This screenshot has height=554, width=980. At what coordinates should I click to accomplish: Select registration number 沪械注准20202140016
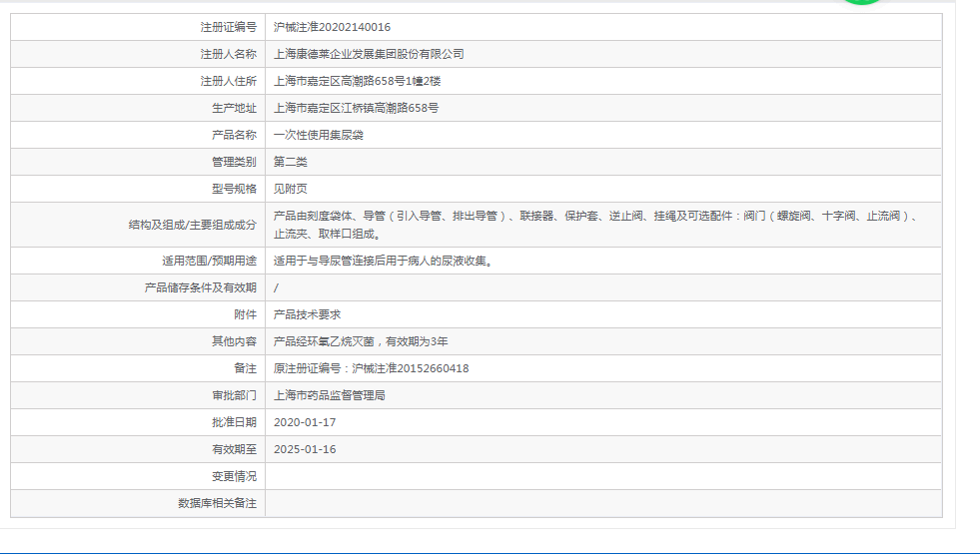click(332, 27)
